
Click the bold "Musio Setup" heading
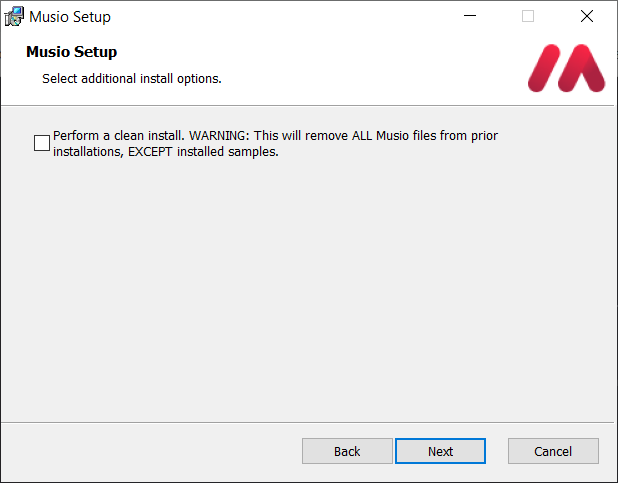(x=71, y=52)
